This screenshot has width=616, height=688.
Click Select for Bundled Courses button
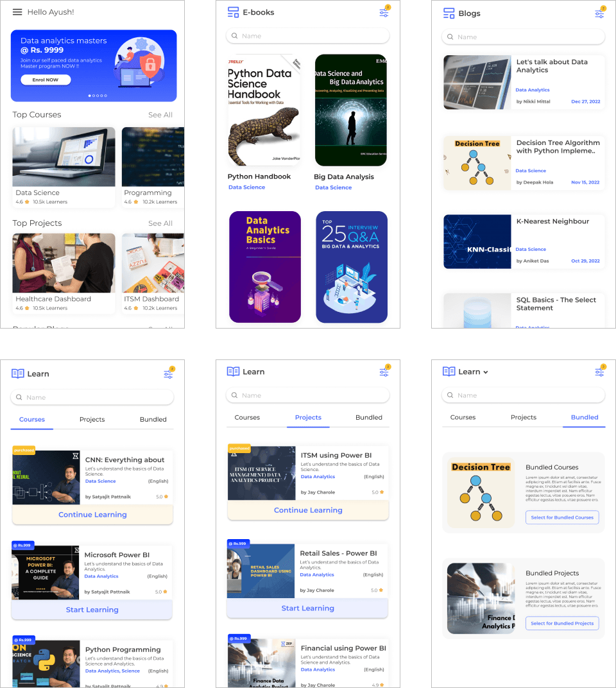pos(562,517)
